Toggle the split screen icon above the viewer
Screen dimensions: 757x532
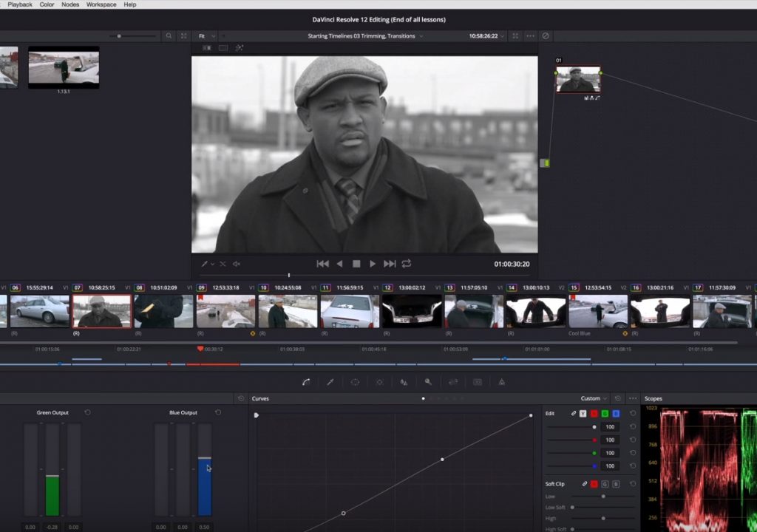[223, 48]
